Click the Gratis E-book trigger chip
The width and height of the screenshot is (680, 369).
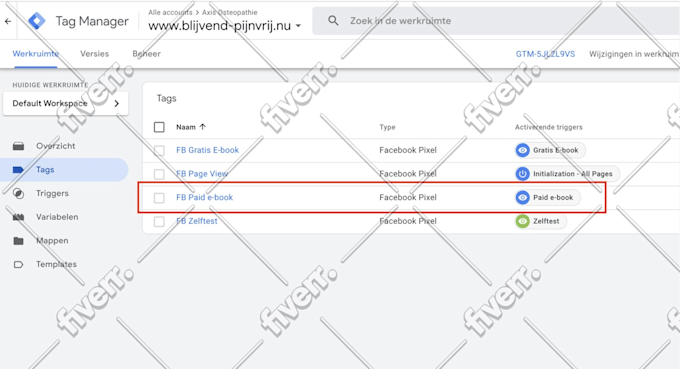pyautogui.click(x=550, y=150)
